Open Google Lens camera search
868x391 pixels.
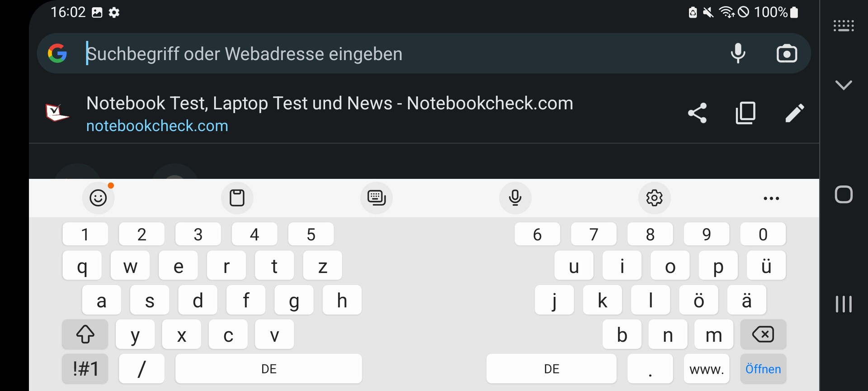tap(787, 53)
